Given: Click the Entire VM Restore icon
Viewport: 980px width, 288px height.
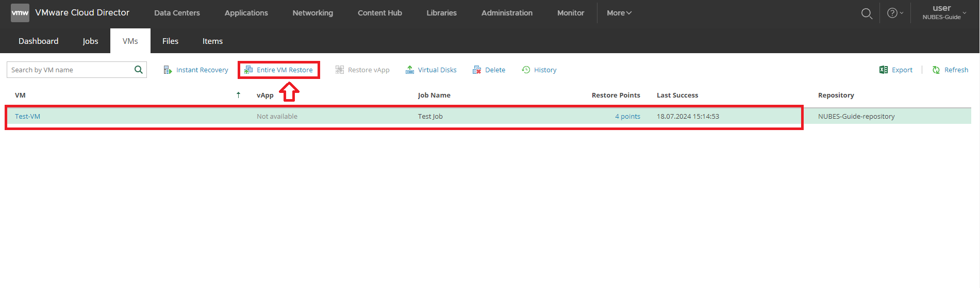Looking at the screenshot, I should point(248,70).
